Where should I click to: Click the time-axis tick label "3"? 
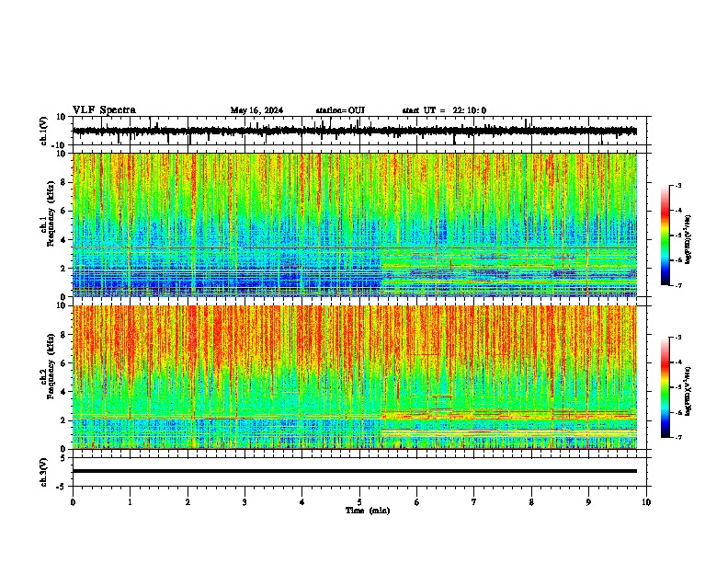(x=245, y=502)
